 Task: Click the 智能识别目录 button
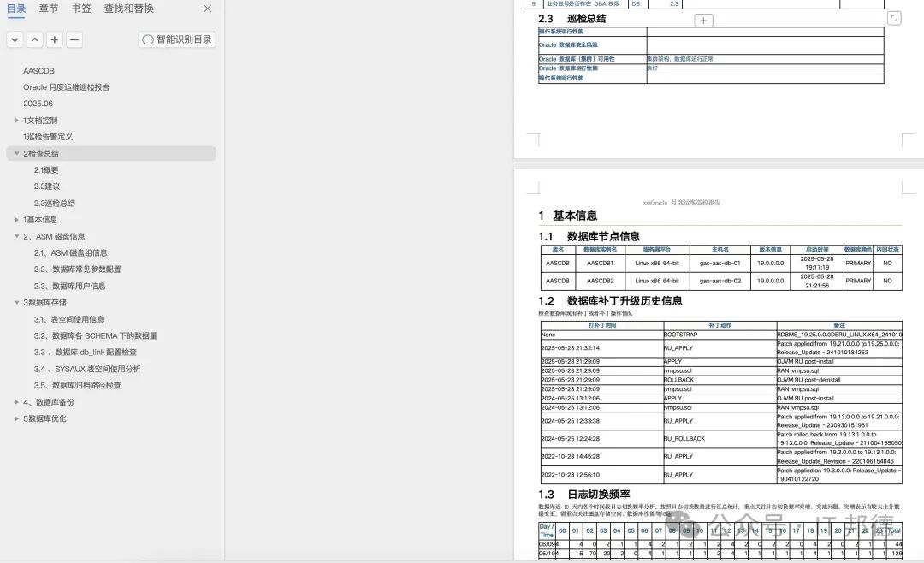coord(177,39)
